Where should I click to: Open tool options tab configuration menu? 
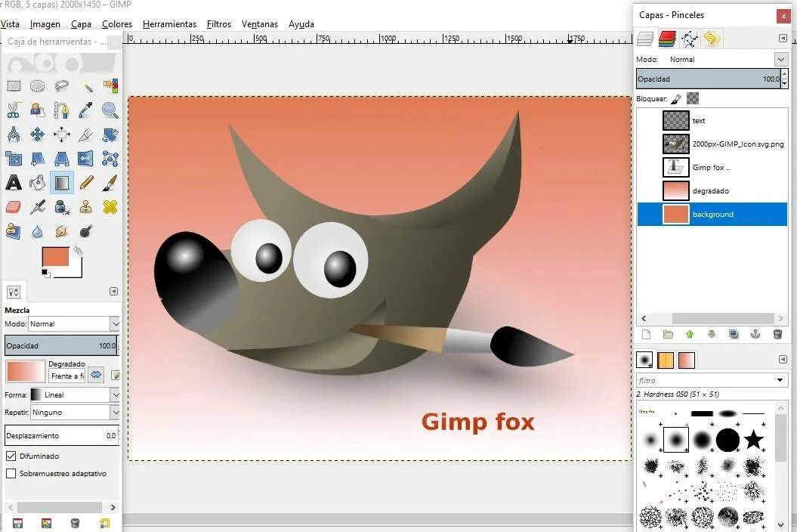[x=114, y=291]
